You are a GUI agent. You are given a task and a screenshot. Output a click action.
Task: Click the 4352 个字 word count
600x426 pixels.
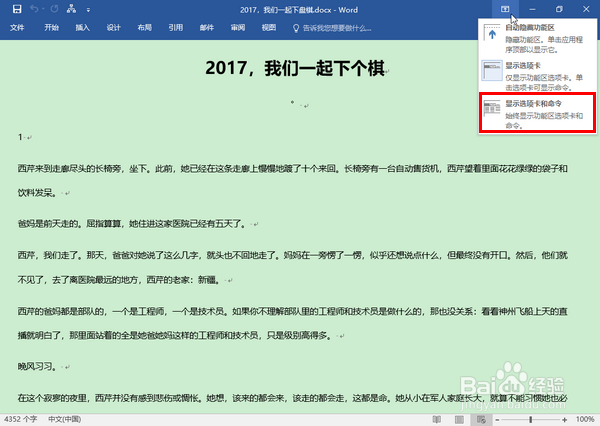[21, 419]
